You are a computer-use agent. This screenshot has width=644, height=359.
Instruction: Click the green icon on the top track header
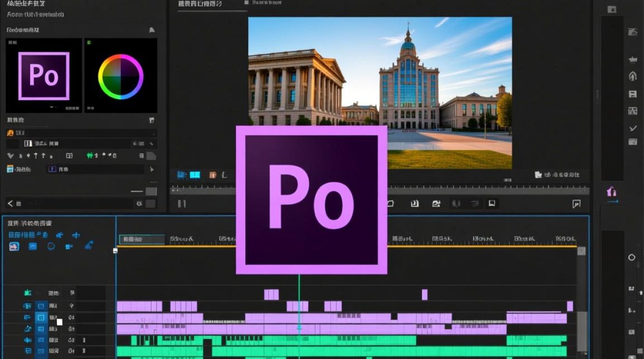[x=27, y=293]
